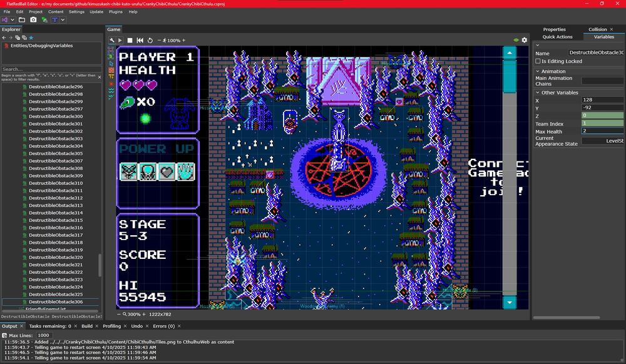Screen dimensions: 626x364
Task: Click the Max Lines icon in Output
Action: (4, 336)
